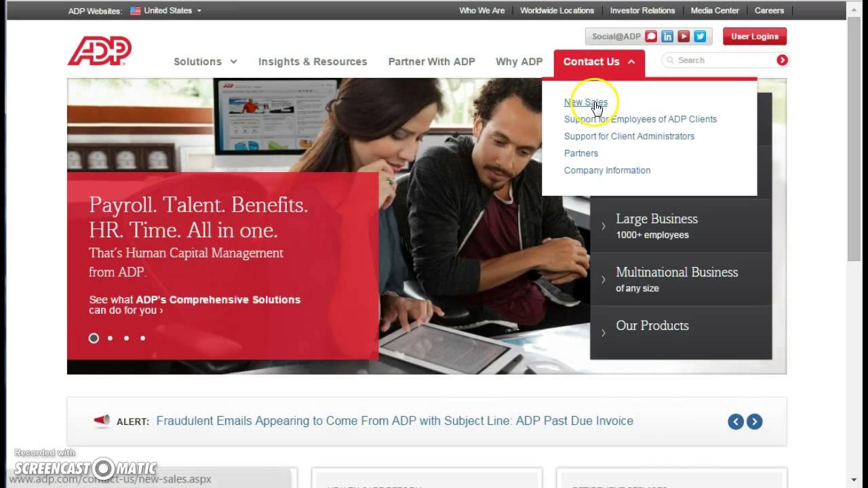868x488 pixels.
Task: Click the vertical scrollbar thumb
Action: pyautogui.click(x=854, y=139)
